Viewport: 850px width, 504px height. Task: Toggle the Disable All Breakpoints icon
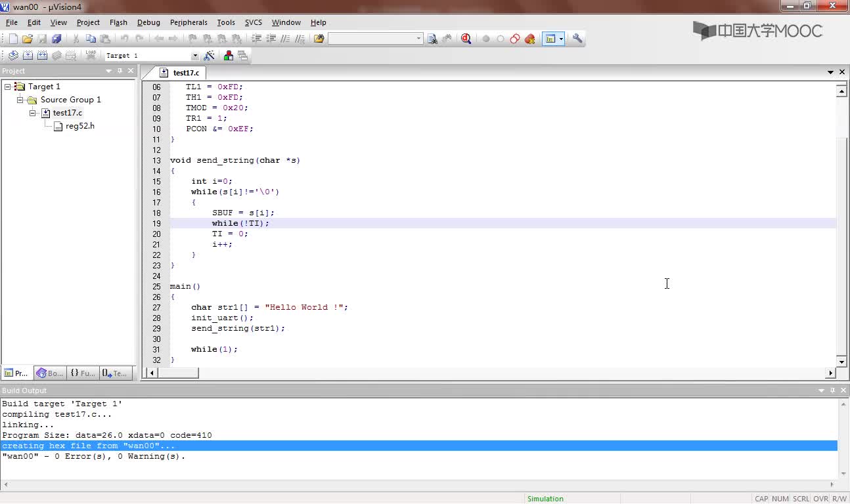pyautogui.click(x=515, y=39)
